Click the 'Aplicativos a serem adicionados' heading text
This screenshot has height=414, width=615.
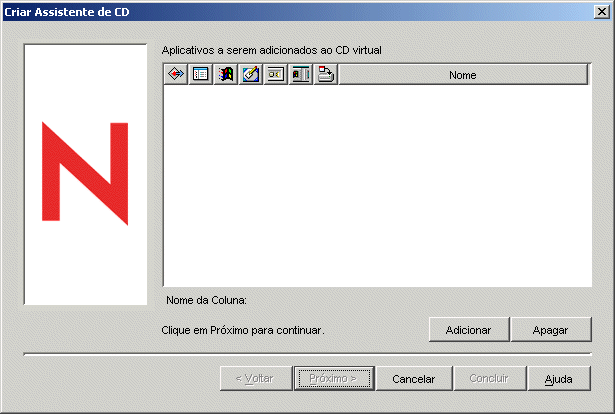pos(271,50)
